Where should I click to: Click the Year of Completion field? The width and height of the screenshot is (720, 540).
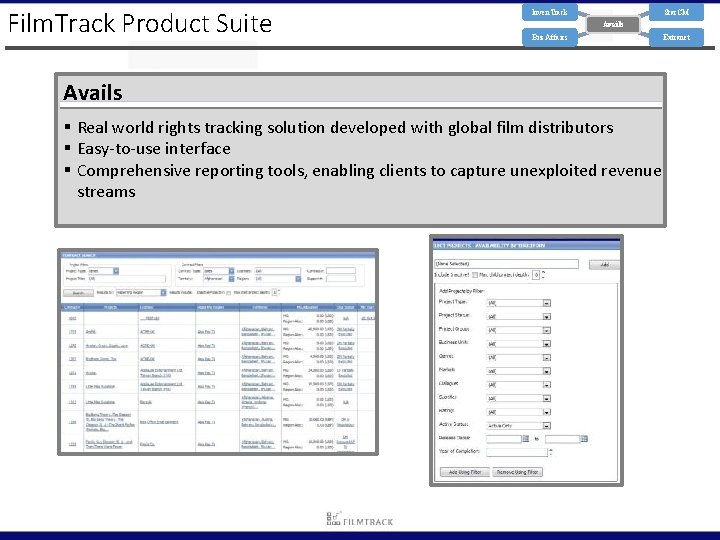tap(517, 452)
